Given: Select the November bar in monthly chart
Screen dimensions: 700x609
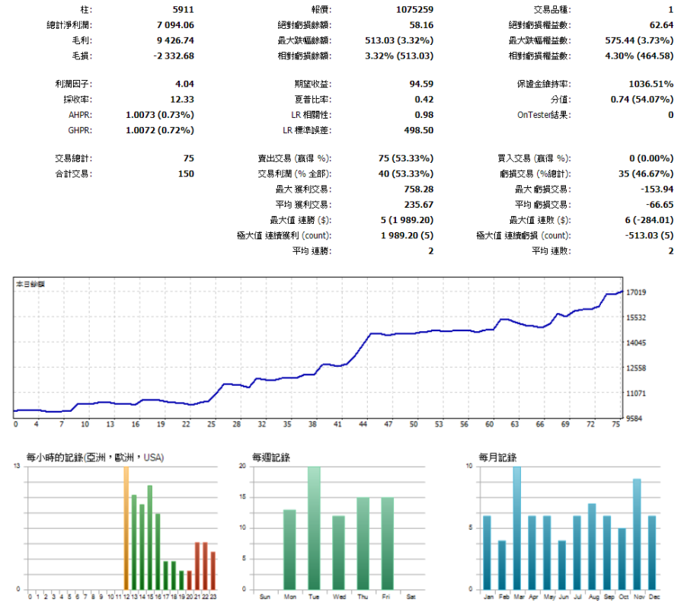Looking at the screenshot, I should pyautogui.click(x=637, y=534).
